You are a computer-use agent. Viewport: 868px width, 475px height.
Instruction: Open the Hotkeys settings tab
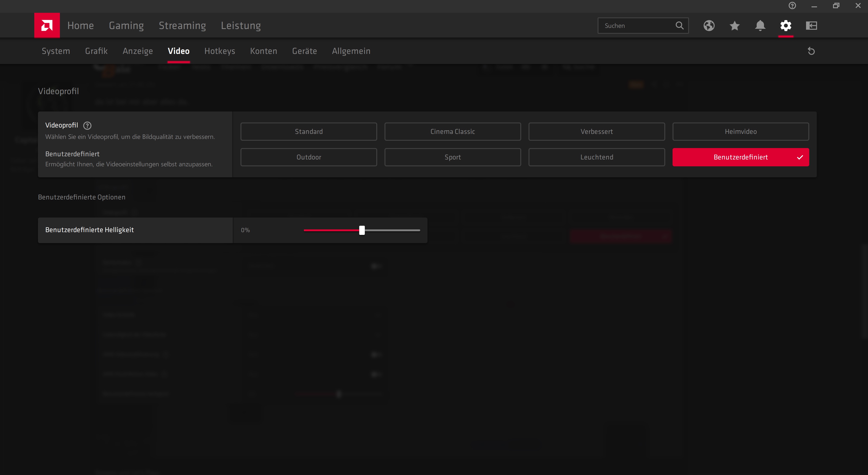(220, 51)
